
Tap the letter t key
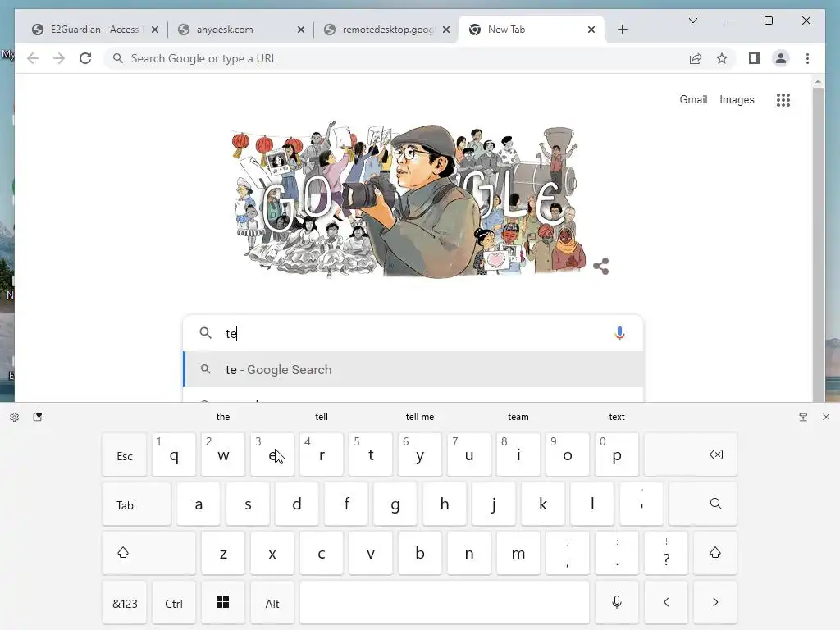click(x=371, y=454)
